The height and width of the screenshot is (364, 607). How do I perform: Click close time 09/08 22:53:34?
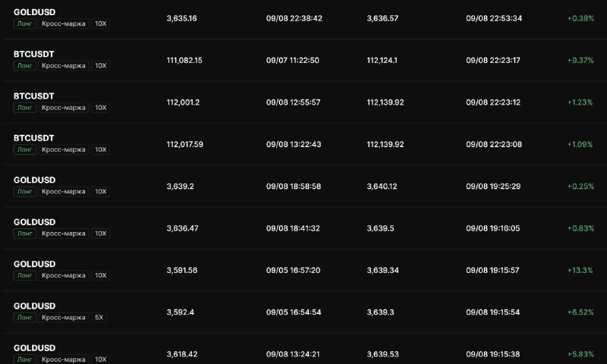(494, 18)
